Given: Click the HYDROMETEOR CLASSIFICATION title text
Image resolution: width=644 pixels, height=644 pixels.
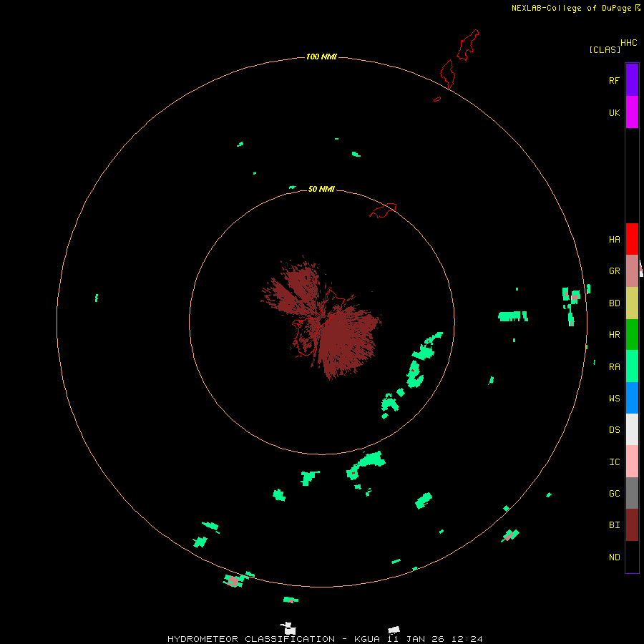Looking at the screenshot, I should point(251,639).
